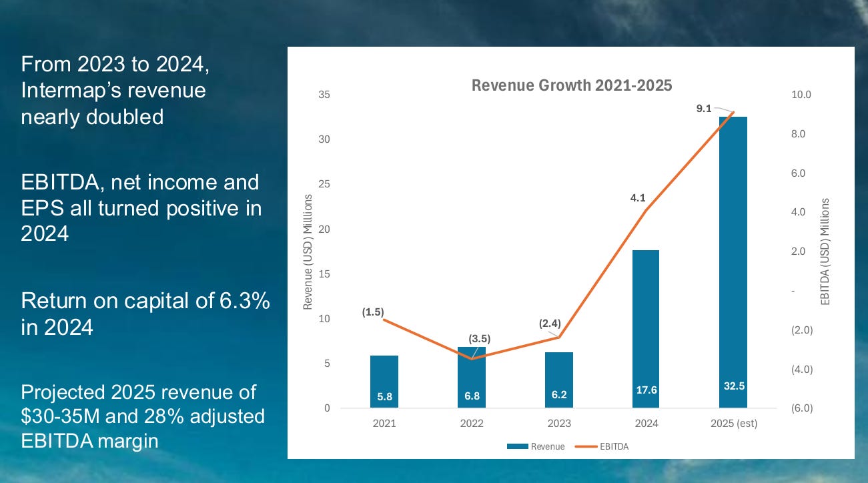This screenshot has width=868, height=483.
Task: Click the '2025 (est)' axis label
Action: 733,424
